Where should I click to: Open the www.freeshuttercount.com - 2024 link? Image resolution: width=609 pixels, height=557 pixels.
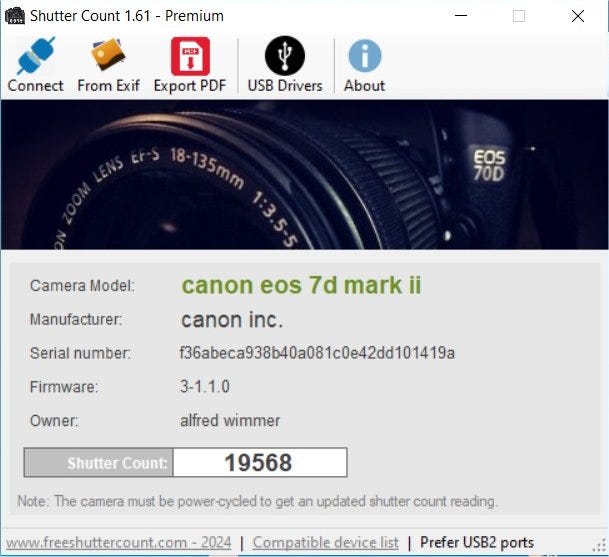(x=118, y=542)
